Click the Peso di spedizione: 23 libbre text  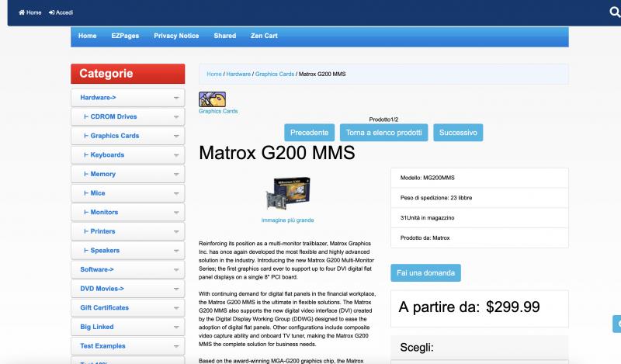(x=436, y=198)
